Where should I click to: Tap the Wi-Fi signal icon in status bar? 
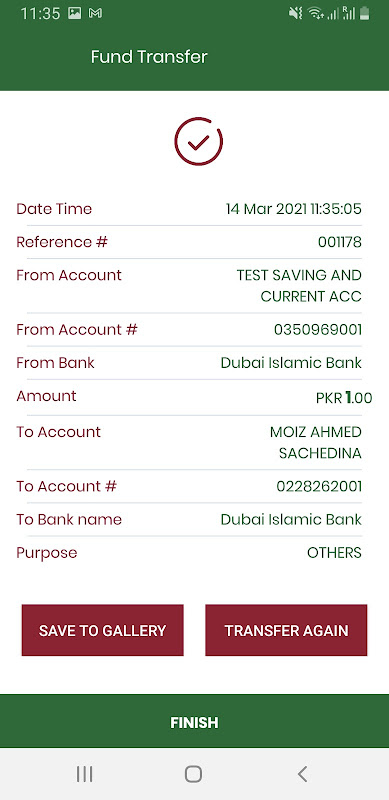315,14
